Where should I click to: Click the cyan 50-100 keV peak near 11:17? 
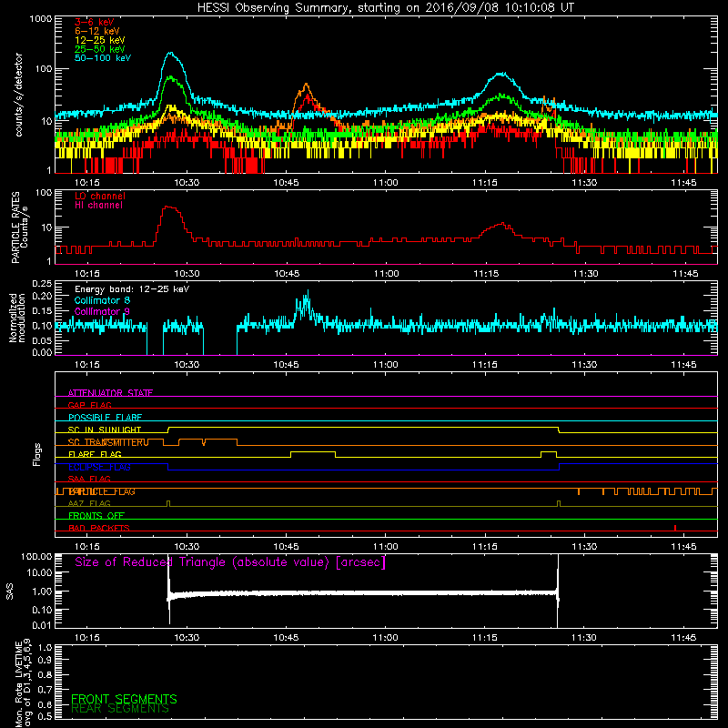tap(501, 74)
